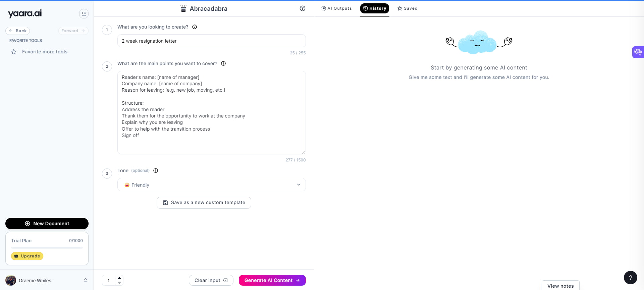
Task: Open the History tab
Action: click(x=375, y=8)
